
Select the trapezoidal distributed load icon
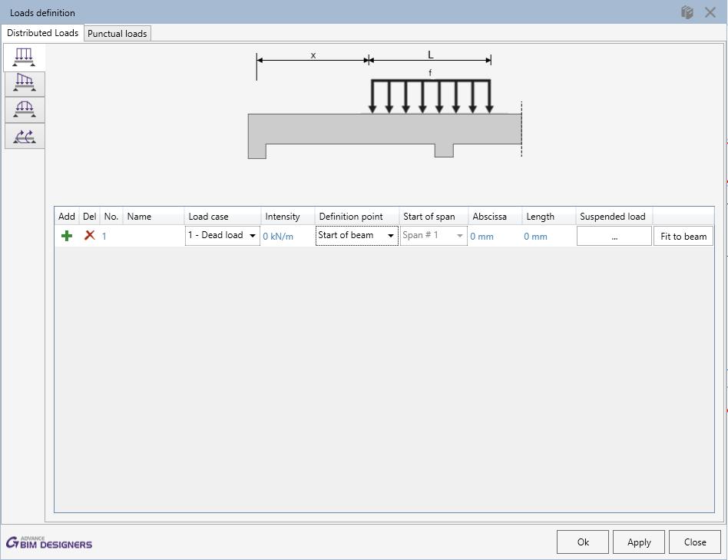pos(25,84)
